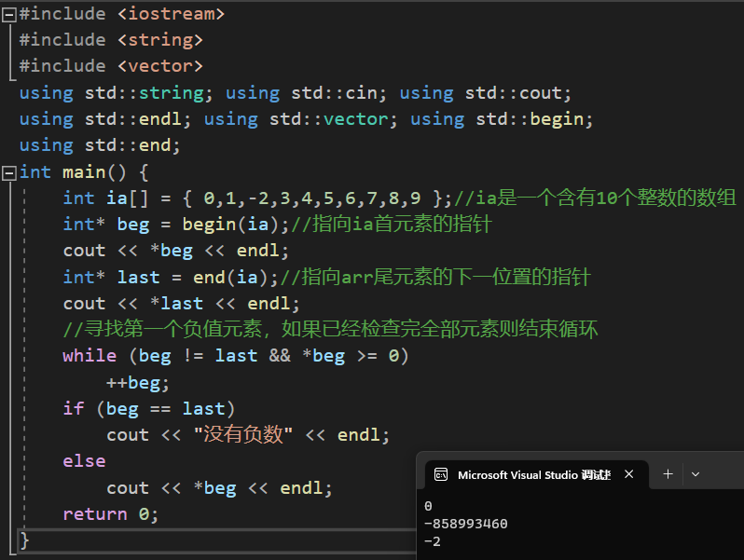Click the closing brace of main
This screenshot has height=560, width=744.
(x=24, y=540)
